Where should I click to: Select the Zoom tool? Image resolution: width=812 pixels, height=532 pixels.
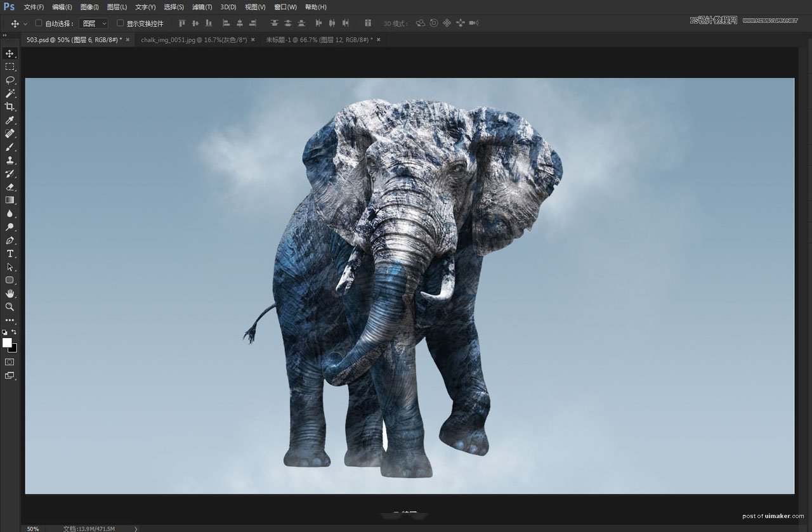[10, 306]
